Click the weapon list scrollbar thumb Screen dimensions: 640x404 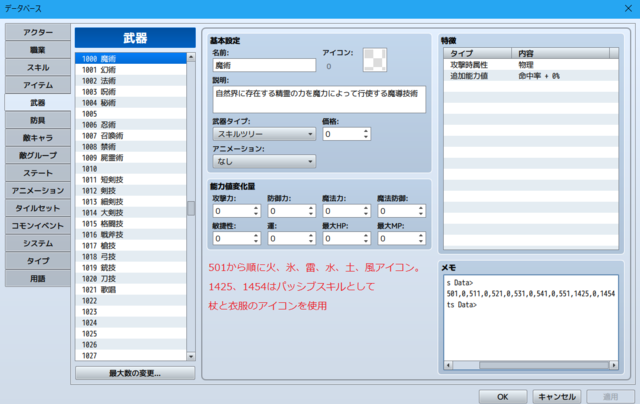tap(191, 208)
